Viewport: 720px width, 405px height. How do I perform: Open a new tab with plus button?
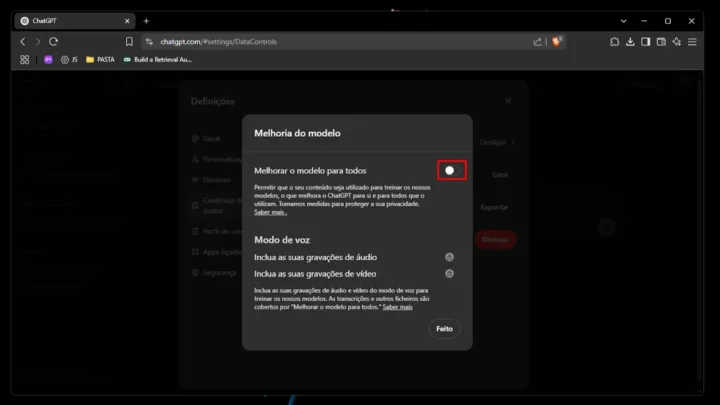pos(146,20)
